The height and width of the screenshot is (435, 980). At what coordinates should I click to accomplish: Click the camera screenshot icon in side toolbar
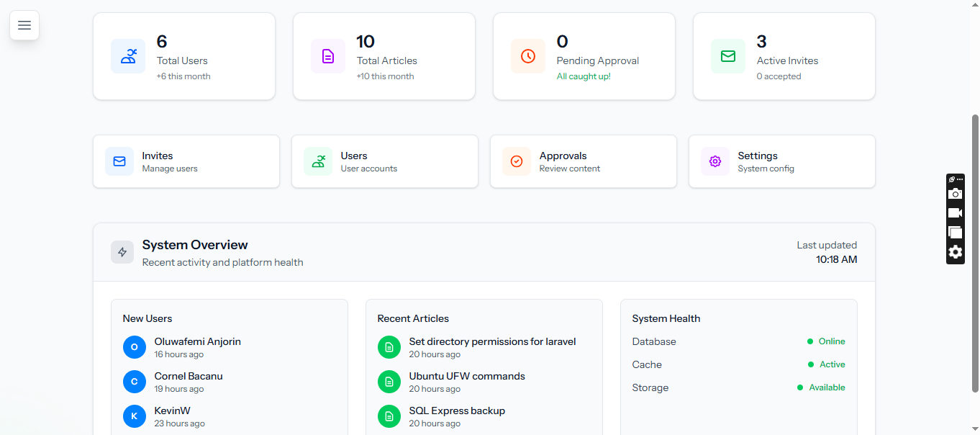coord(955,194)
